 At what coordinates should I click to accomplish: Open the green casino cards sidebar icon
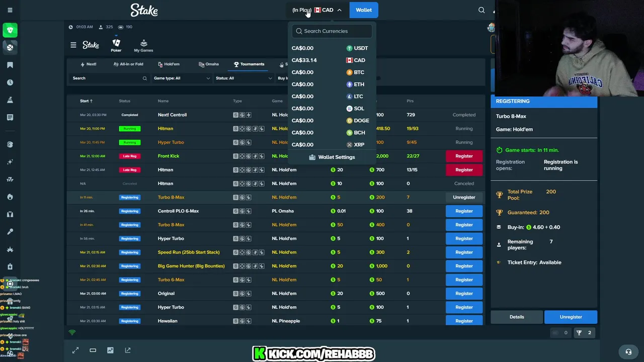[10, 30]
